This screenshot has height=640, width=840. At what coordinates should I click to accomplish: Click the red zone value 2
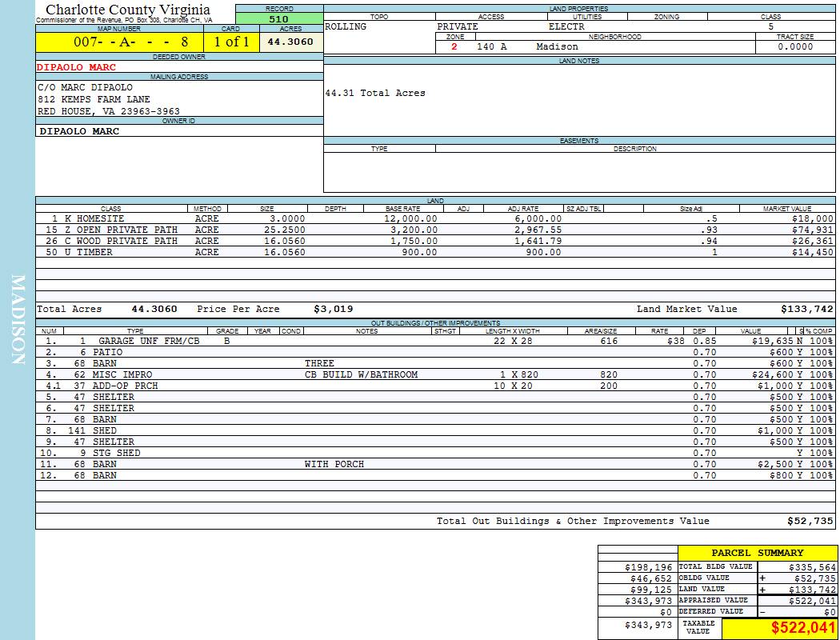[454, 46]
